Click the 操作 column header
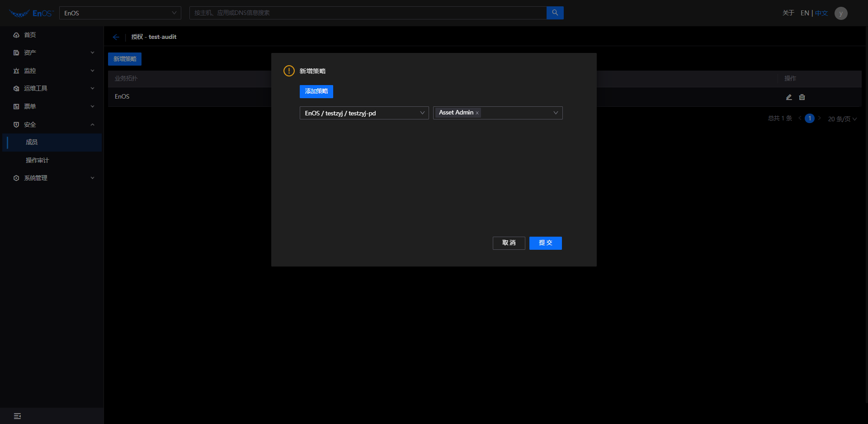868x424 pixels. click(x=790, y=78)
